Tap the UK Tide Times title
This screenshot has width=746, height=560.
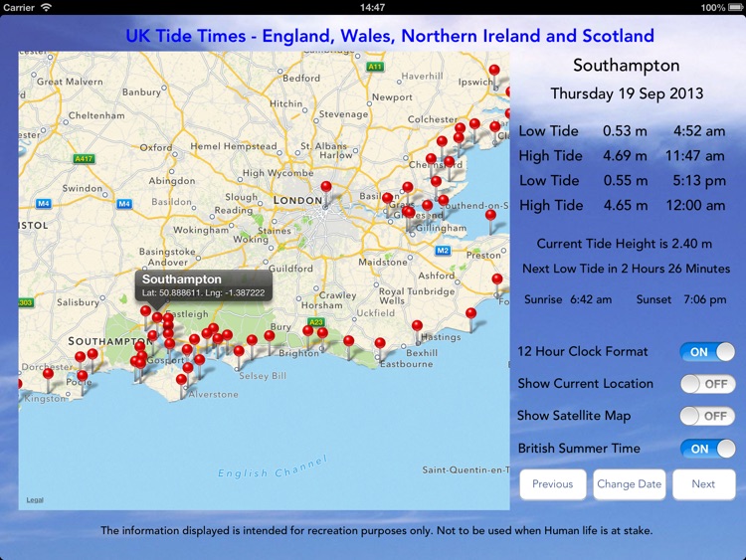390,36
